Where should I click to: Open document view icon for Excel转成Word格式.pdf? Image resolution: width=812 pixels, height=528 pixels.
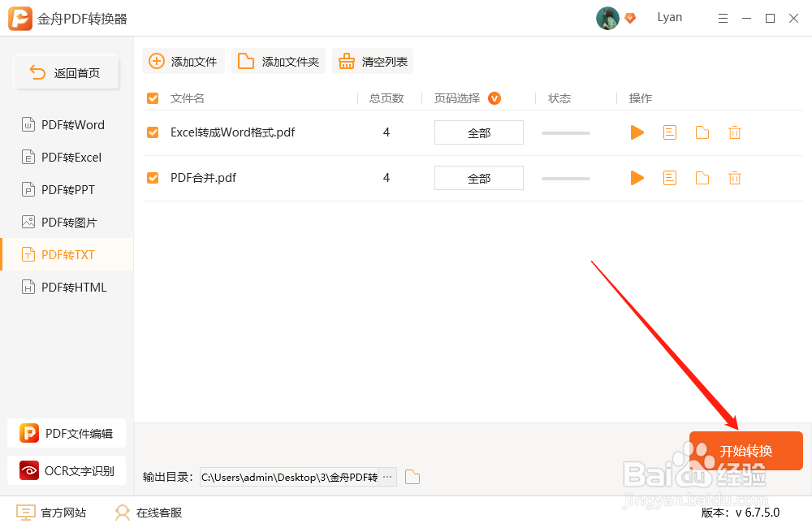(670, 132)
